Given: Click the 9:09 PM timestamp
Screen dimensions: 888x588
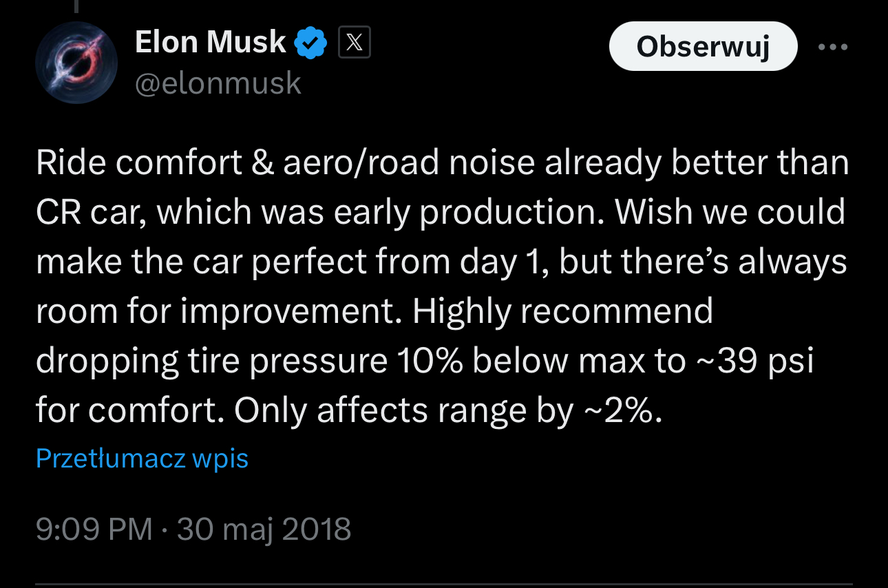Looking at the screenshot, I should click(94, 529).
